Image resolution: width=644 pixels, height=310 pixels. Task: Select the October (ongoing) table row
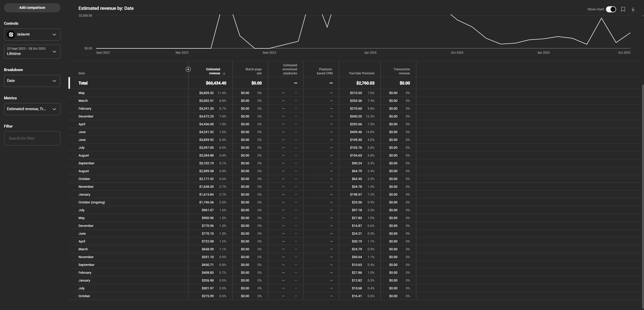click(92, 202)
